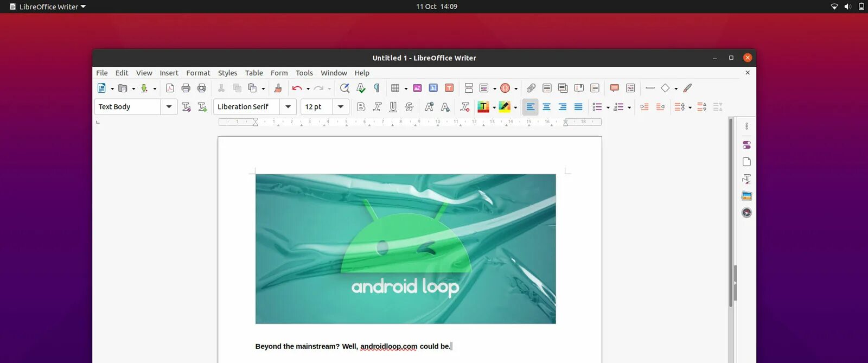The width and height of the screenshot is (868, 363).
Task: Click the Insert Line tool
Action: [650, 88]
